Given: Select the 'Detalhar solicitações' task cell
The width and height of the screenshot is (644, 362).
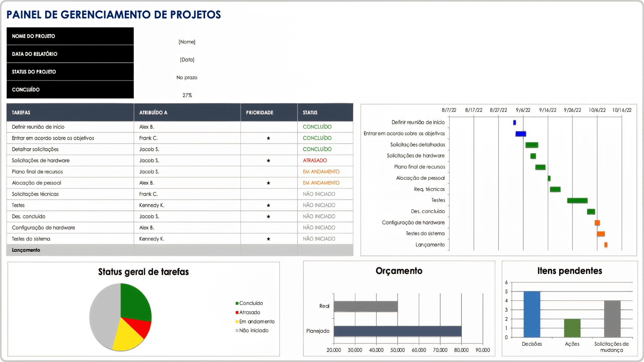Looking at the screenshot, I should pyautogui.click(x=70, y=149).
